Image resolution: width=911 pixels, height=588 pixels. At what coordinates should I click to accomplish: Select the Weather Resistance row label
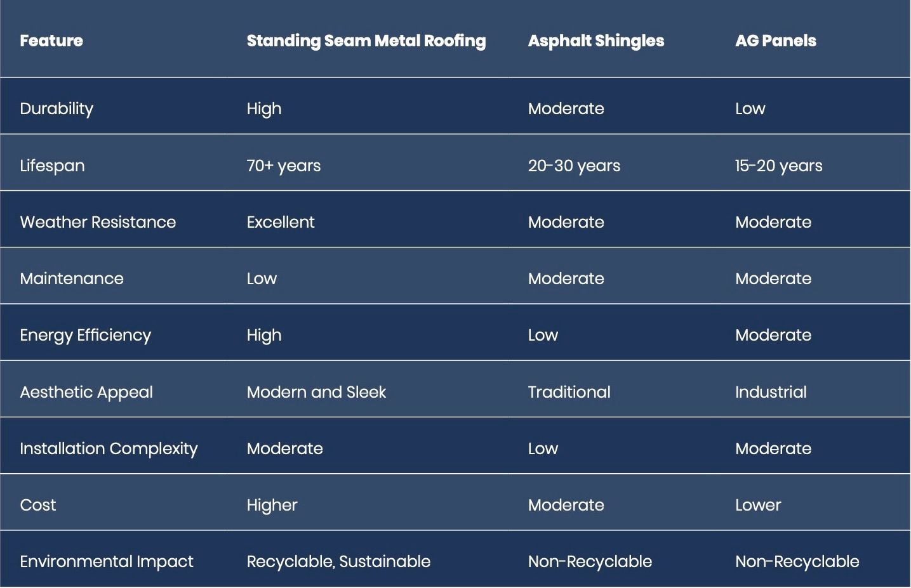pos(98,222)
